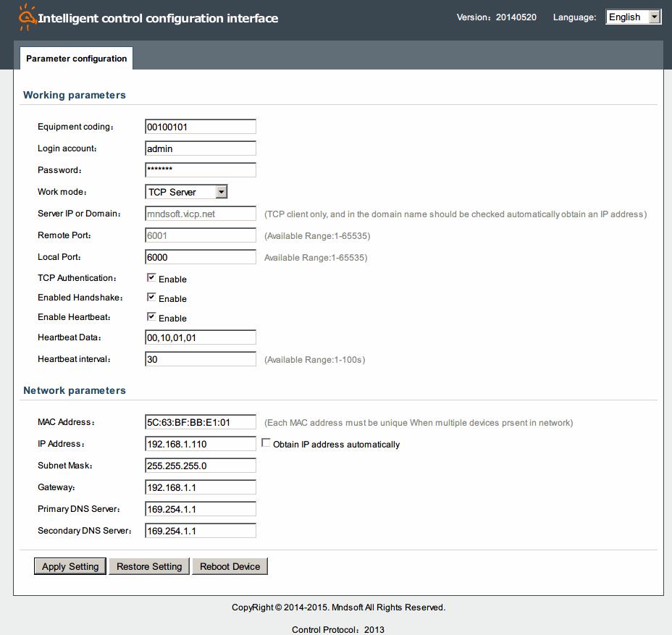
Task: Click the orange logo icon in header
Action: (x=26, y=17)
